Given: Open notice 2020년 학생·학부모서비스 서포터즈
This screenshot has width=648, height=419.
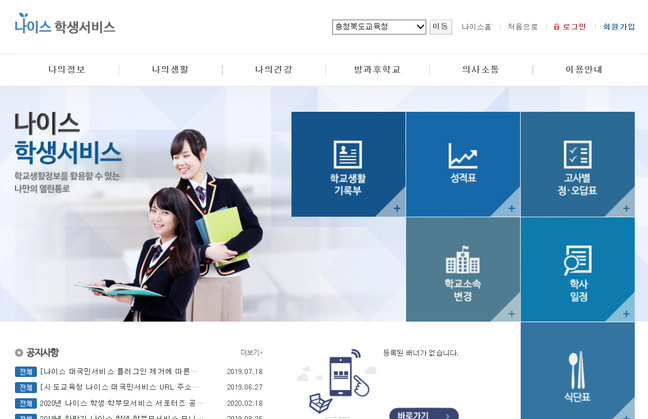Looking at the screenshot, I should [121, 403].
